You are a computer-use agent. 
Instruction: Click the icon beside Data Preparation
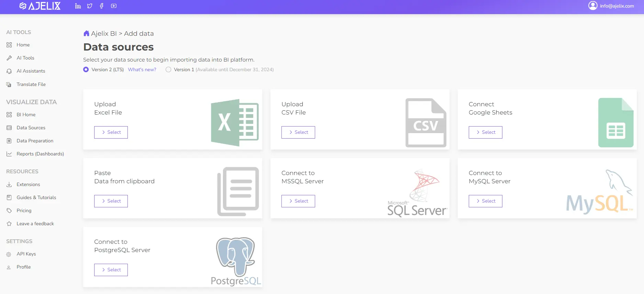pyautogui.click(x=9, y=141)
